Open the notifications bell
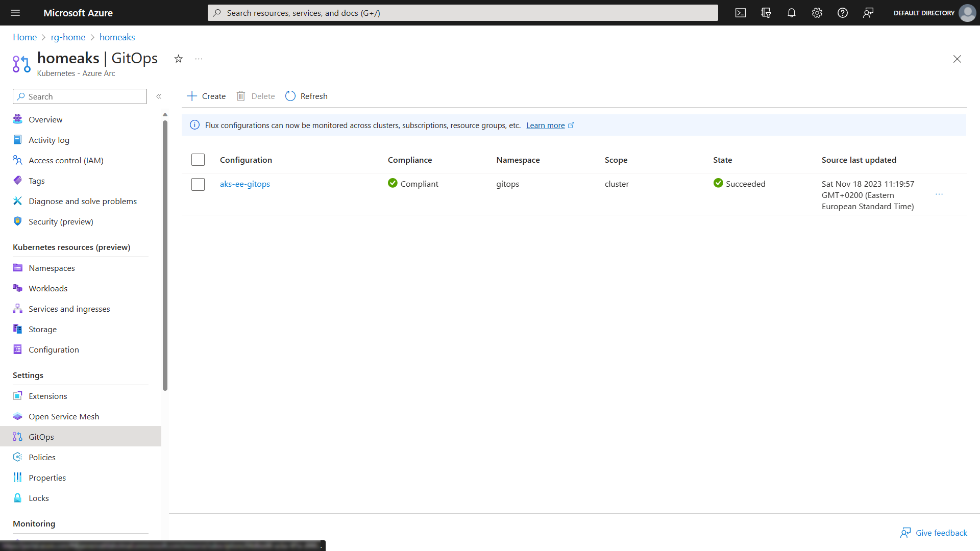 [x=791, y=13]
